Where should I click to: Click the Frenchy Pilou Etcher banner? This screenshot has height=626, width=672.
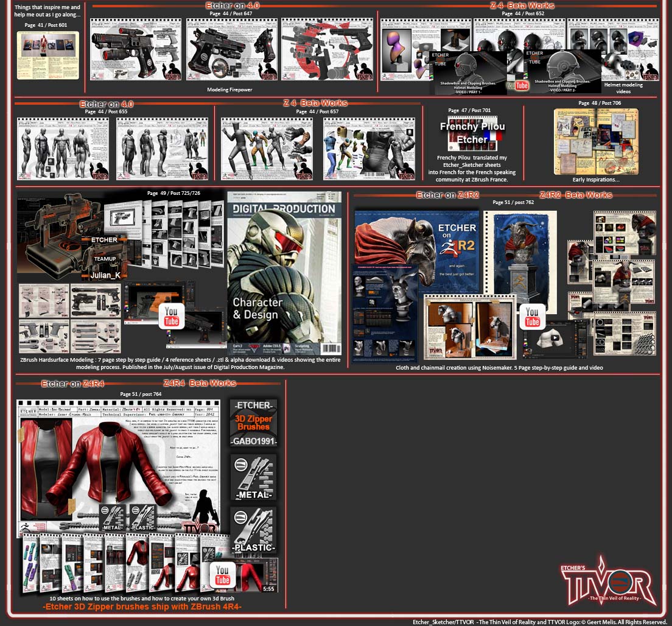[472, 133]
